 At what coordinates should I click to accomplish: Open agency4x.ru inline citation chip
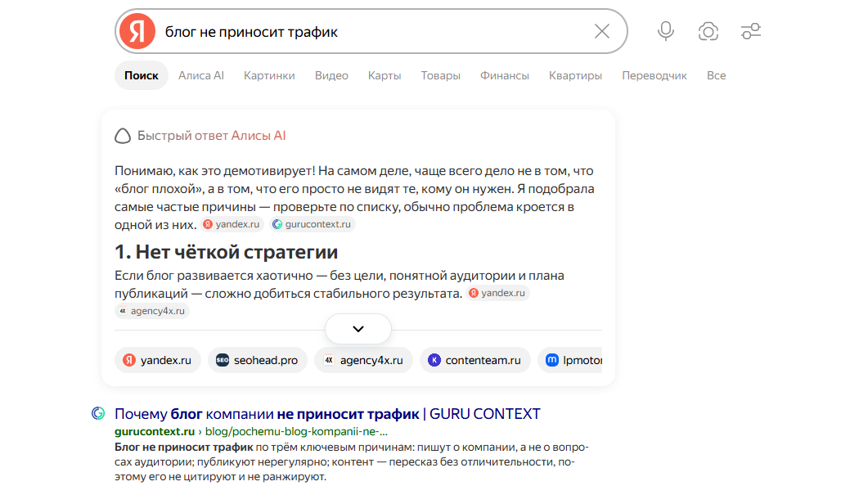pyautogui.click(x=152, y=311)
